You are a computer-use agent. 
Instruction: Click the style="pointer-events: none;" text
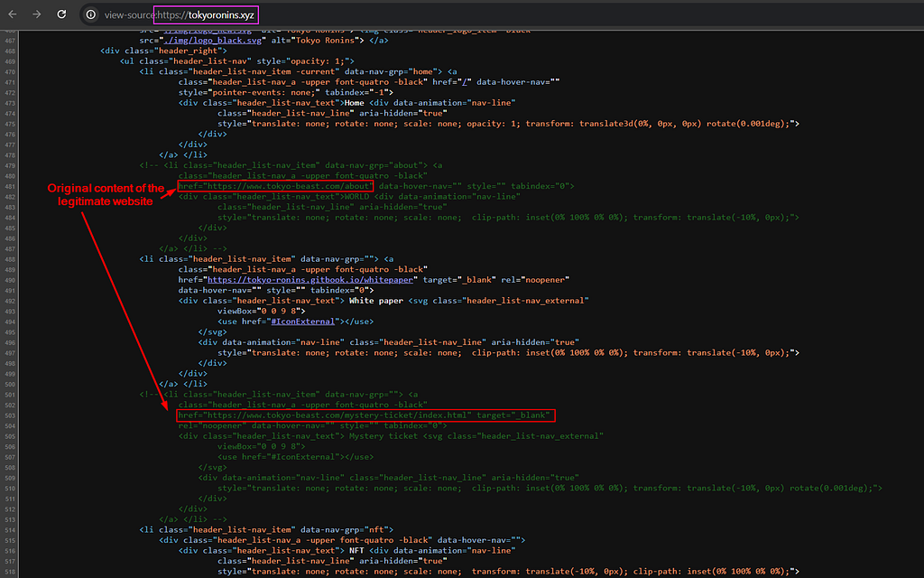click(x=249, y=92)
